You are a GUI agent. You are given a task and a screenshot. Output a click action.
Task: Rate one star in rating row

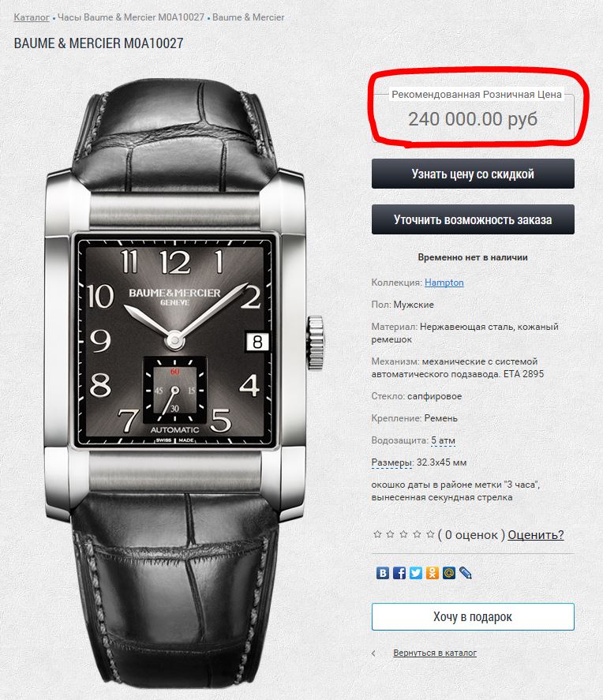(x=377, y=534)
